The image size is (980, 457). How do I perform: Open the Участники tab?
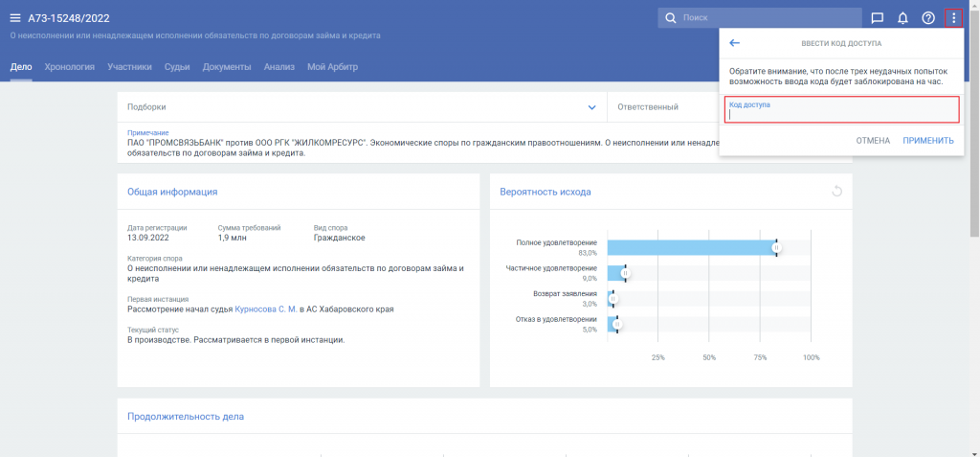tap(129, 67)
